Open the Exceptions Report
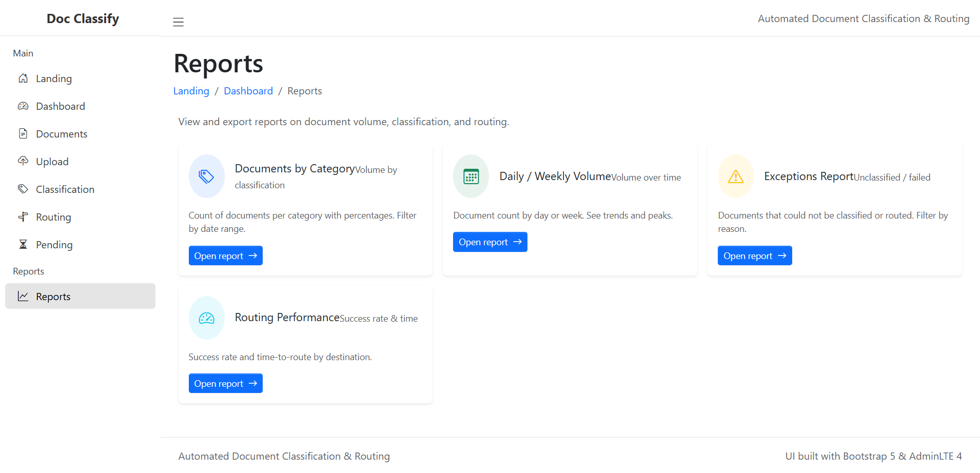The height and width of the screenshot is (473, 980). [x=754, y=255]
